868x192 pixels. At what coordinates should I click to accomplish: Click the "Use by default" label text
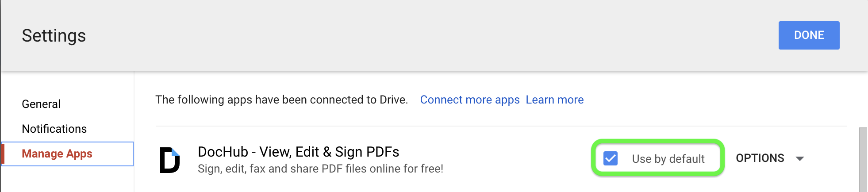tap(668, 159)
